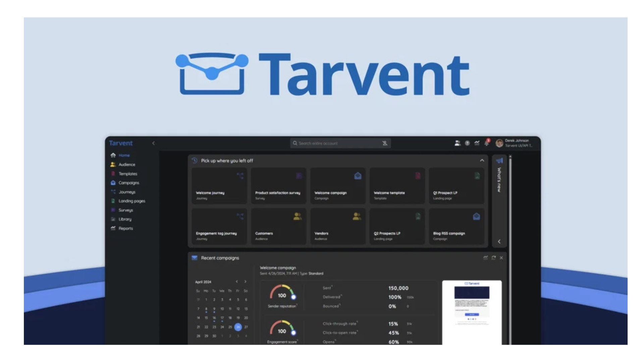Click the Campaigns envelope icon in sidebar

[x=113, y=183]
